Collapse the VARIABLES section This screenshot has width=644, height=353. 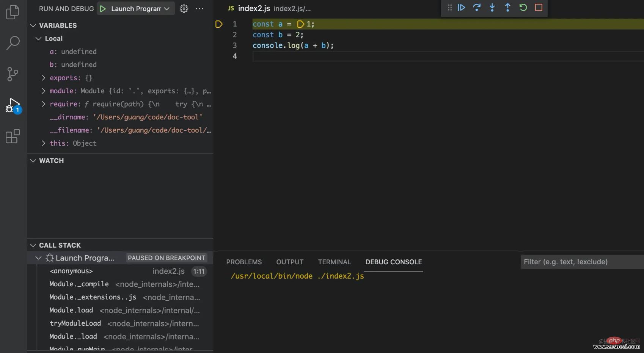[33, 25]
